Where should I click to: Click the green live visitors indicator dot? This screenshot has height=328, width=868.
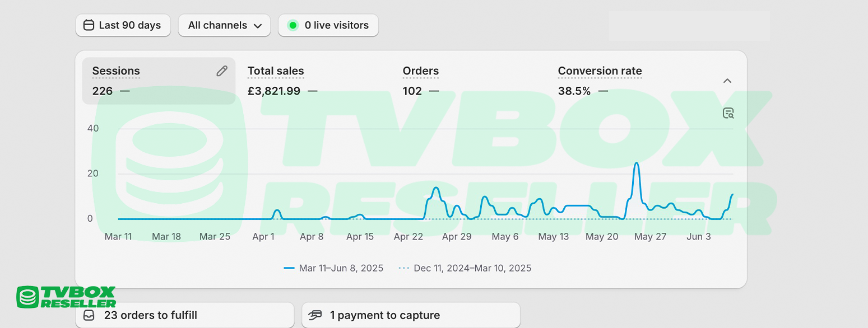click(x=293, y=25)
